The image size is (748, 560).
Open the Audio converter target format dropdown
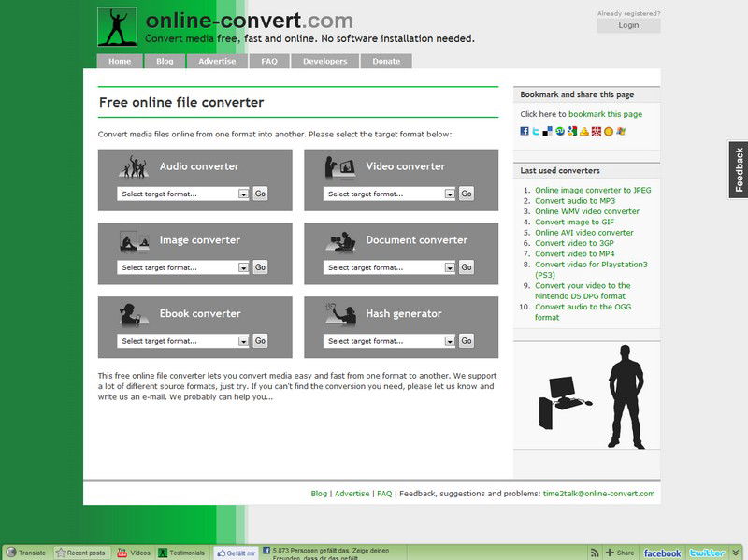pyautogui.click(x=183, y=194)
